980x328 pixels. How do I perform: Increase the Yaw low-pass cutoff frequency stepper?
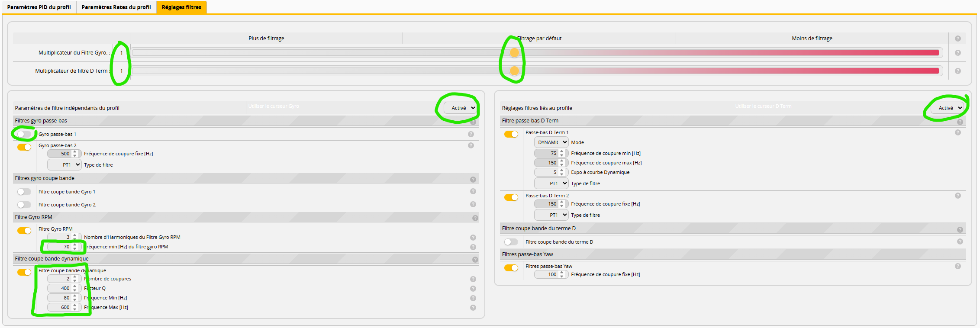click(561, 272)
